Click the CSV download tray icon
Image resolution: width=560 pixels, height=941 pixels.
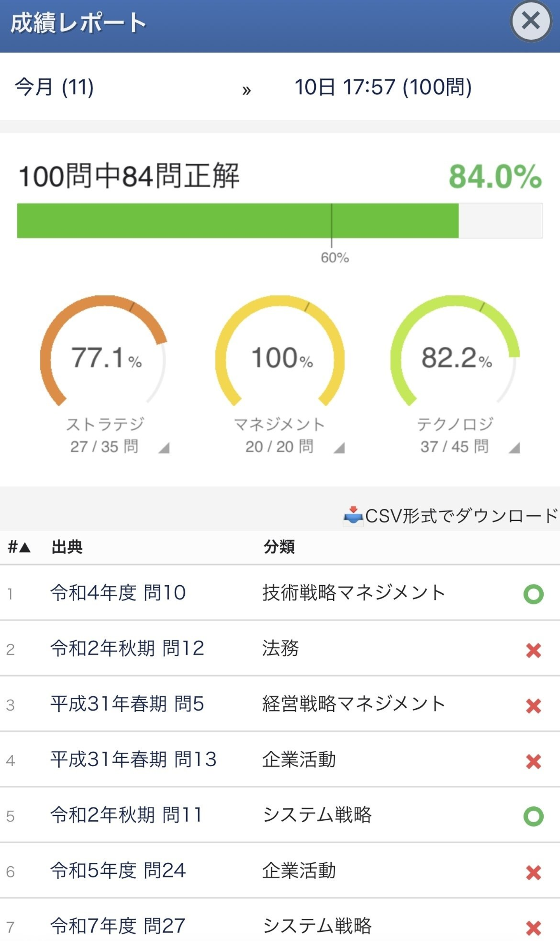click(353, 516)
